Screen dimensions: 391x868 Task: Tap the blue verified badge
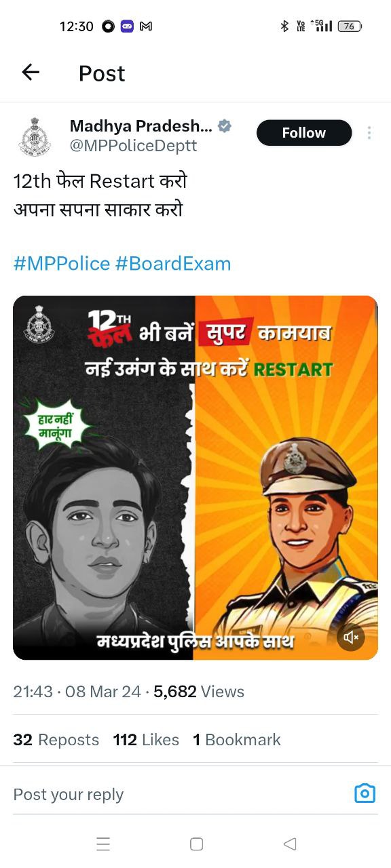coord(225,126)
